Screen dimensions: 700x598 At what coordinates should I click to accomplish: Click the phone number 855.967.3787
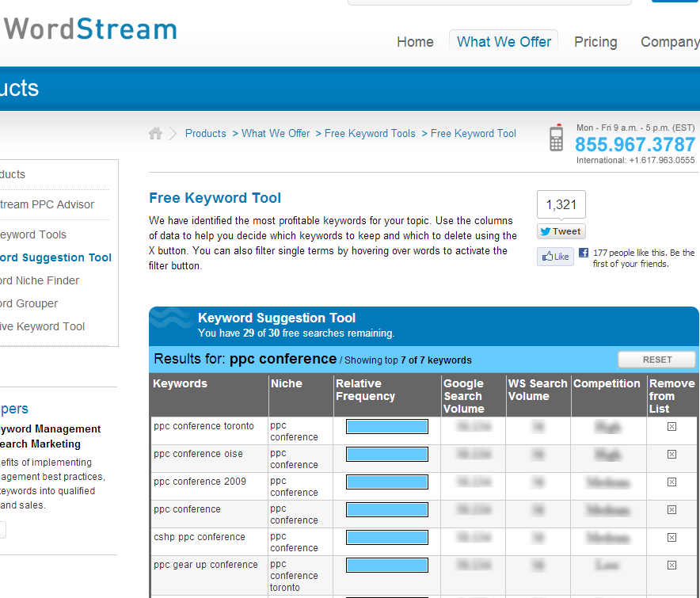[x=635, y=144]
